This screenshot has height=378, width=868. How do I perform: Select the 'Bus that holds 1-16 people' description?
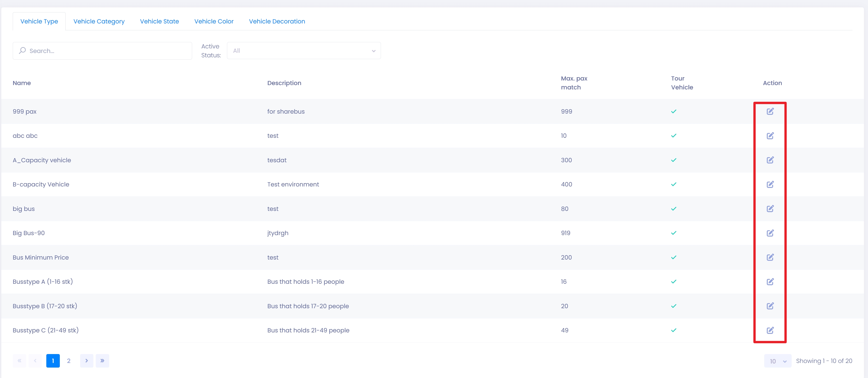tap(306, 281)
